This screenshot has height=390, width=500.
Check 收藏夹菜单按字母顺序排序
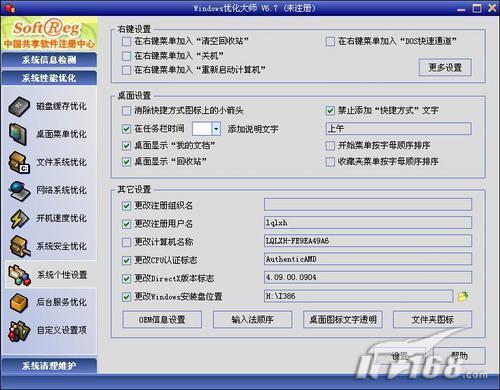[x=330, y=162]
